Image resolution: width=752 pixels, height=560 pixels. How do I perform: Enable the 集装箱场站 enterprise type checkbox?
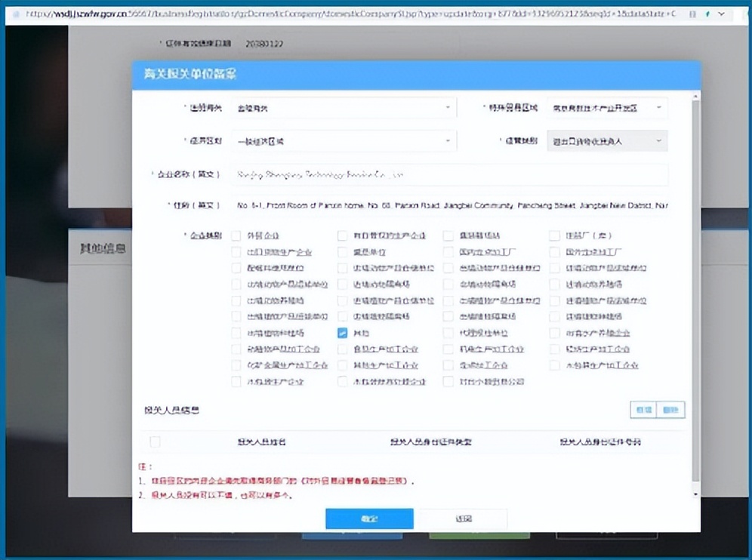click(x=448, y=235)
